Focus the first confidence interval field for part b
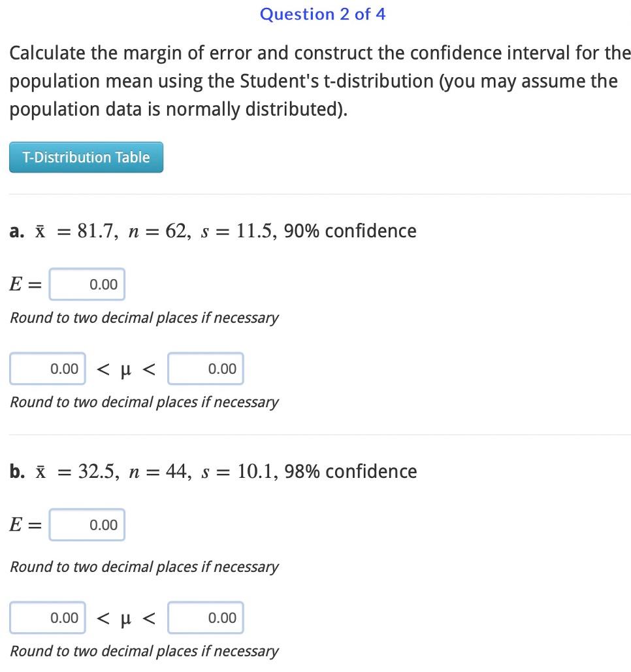Image resolution: width=631 pixels, height=672 pixels. 48,617
